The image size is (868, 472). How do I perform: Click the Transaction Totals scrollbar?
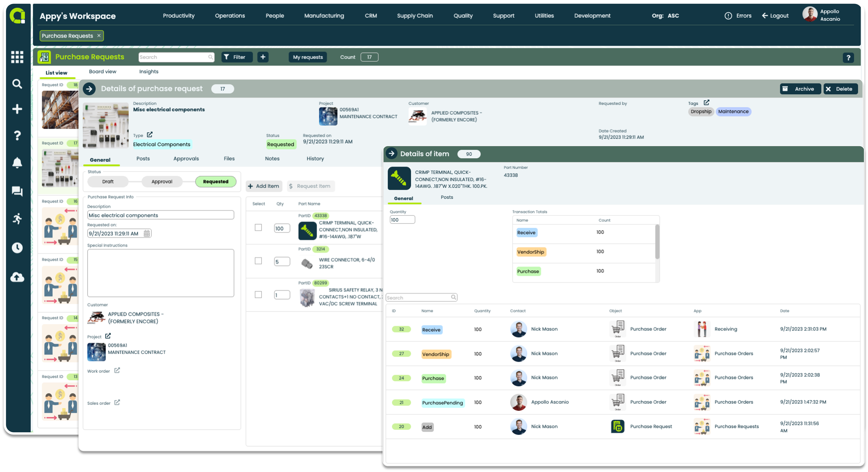[657, 242]
